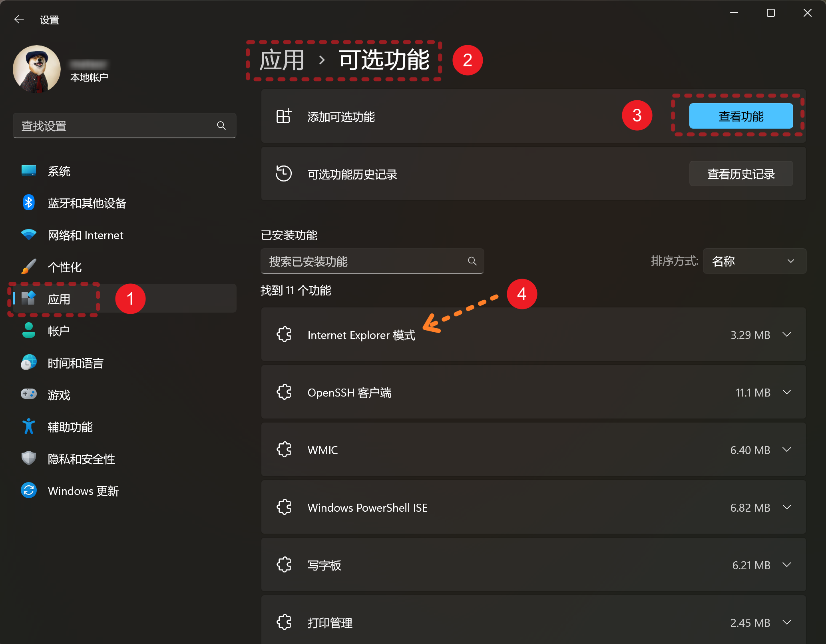
Task: Expand the Internet Explorer 模式 entry
Action: (x=786, y=335)
